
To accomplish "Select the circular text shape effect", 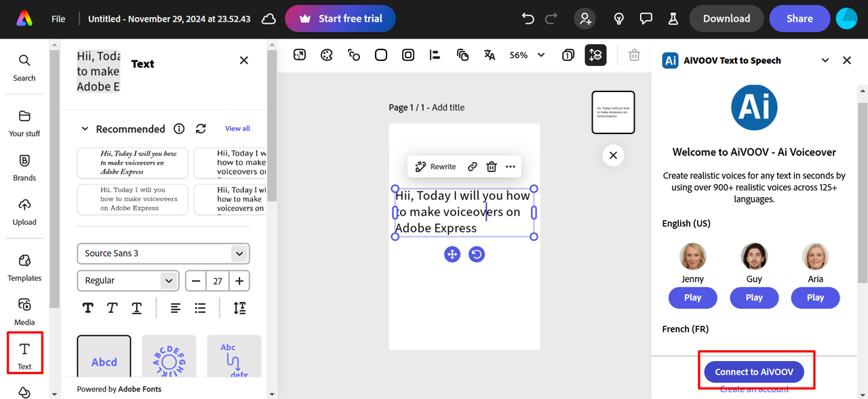I will 169,356.
